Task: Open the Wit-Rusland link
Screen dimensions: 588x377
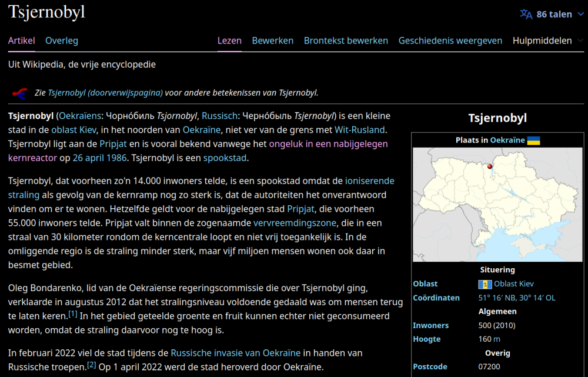Action: pyautogui.click(x=360, y=130)
